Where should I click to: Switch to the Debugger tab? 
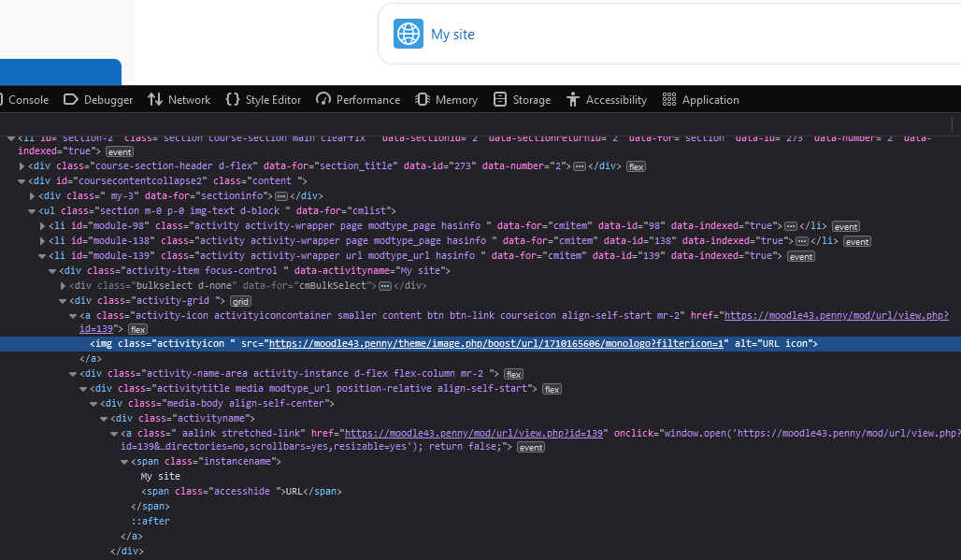[98, 100]
